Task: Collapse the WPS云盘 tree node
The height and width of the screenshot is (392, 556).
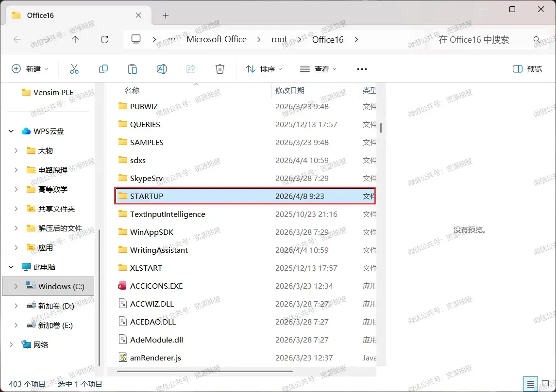Action: pyautogui.click(x=11, y=131)
